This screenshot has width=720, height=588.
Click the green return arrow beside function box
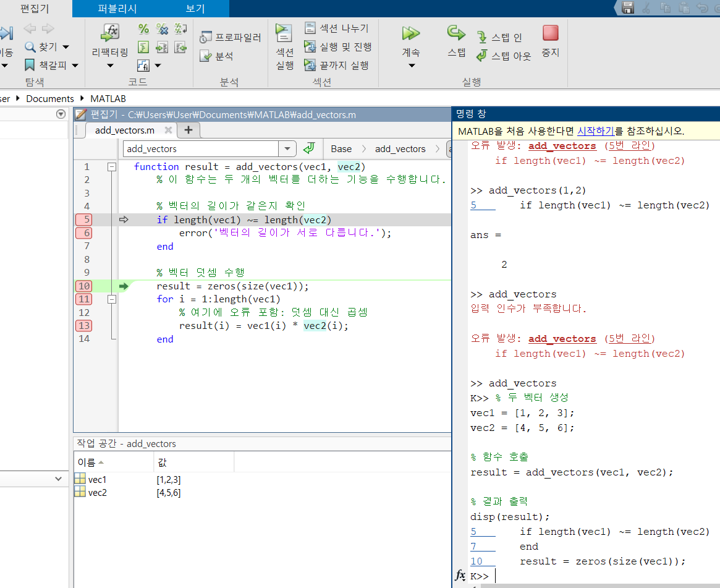[309, 148]
